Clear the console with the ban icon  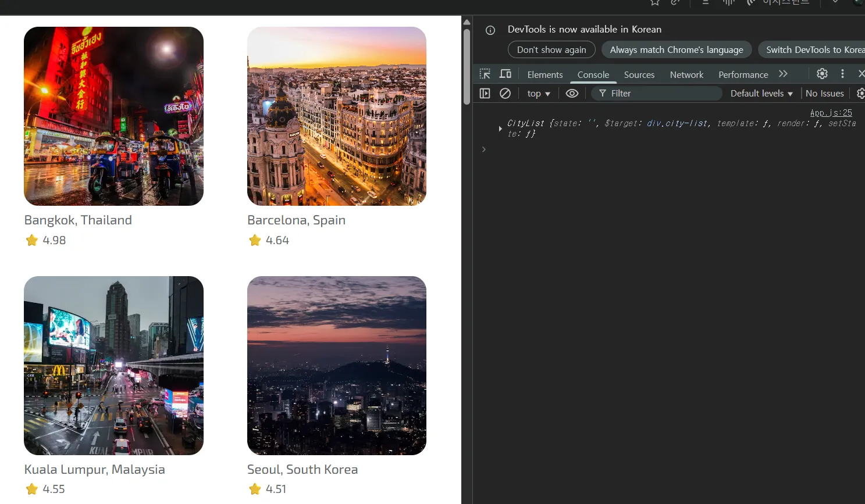[x=505, y=94]
